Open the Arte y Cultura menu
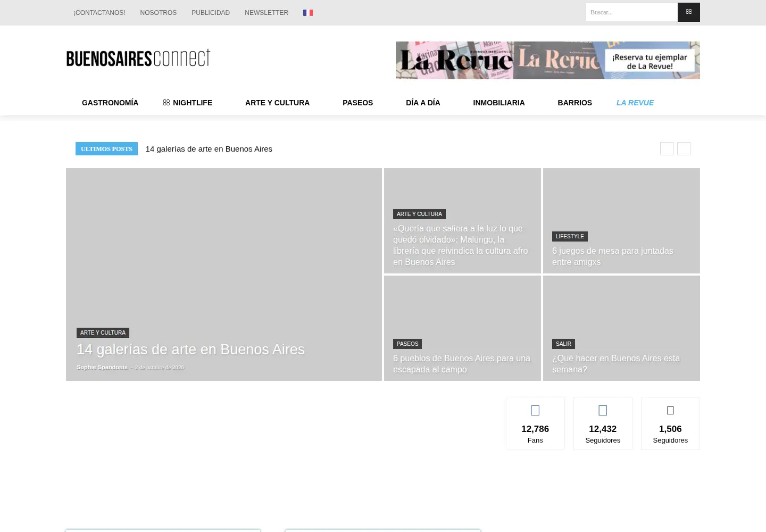 pyautogui.click(x=277, y=103)
